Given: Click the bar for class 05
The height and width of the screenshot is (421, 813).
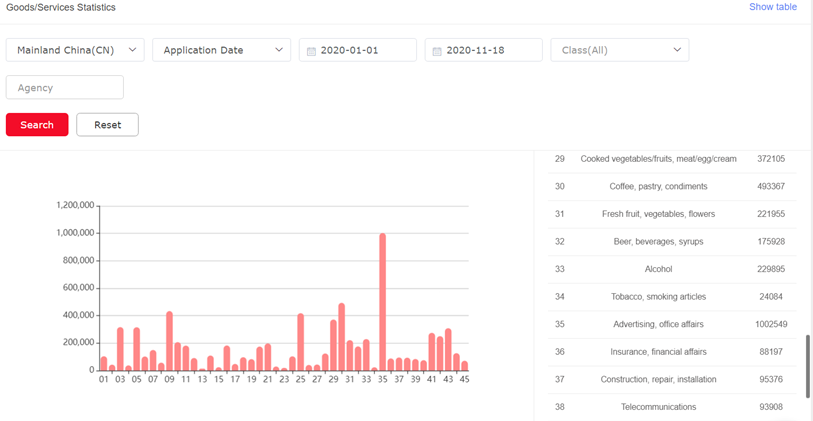Looking at the screenshot, I should pos(136,349).
